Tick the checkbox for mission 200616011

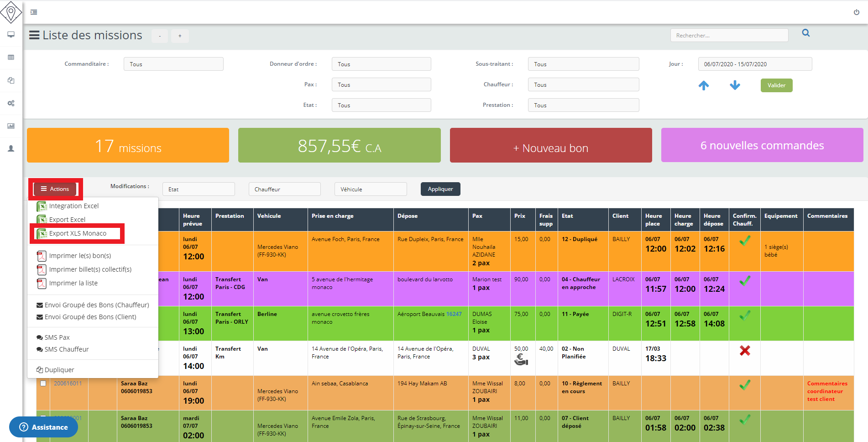point(43,384)
